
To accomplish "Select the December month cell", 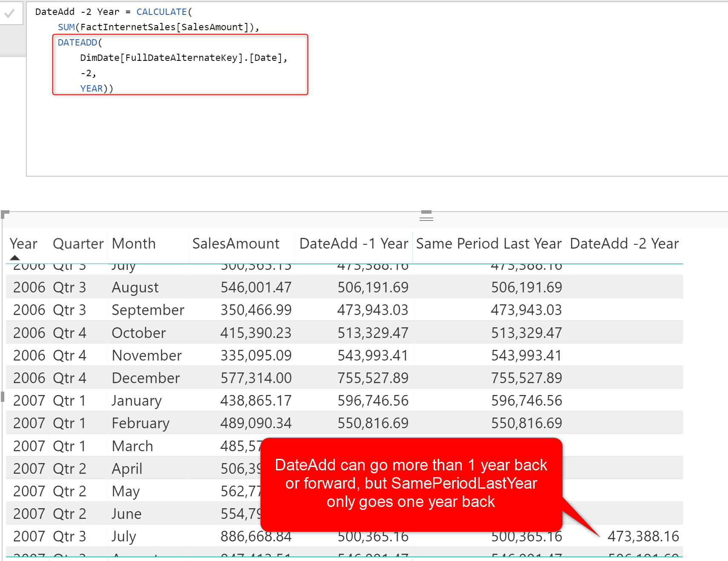I will point(146,378).
